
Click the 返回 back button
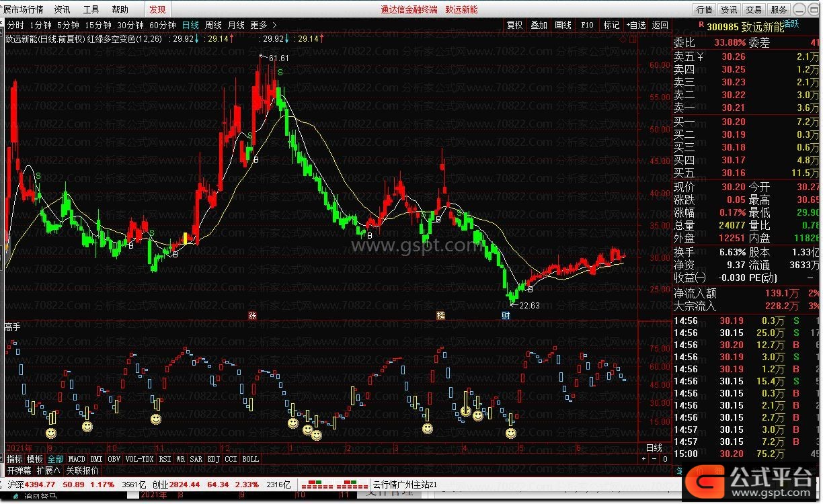click(660, 25)
